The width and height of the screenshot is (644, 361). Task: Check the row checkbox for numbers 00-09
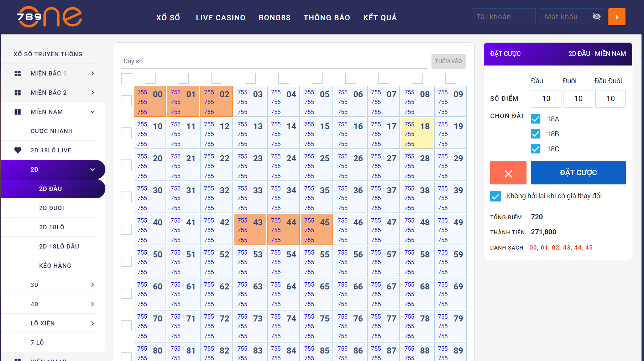(x=126, y=101)
